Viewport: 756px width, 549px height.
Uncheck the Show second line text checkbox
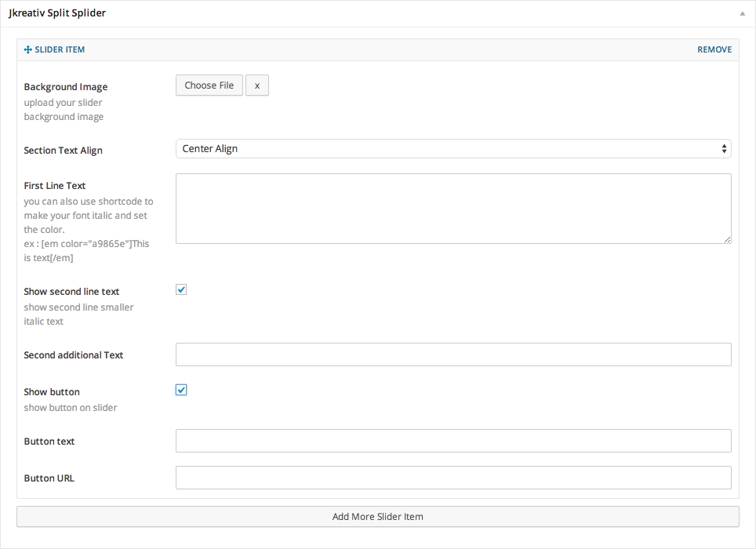click(x=181, y=289)
